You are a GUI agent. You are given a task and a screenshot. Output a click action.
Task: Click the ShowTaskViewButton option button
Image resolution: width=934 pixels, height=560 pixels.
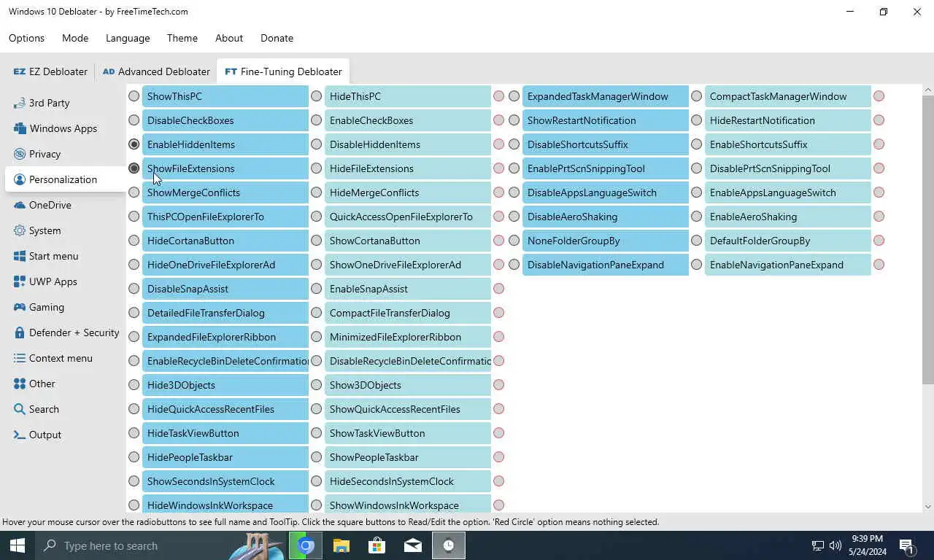(408, 433)
